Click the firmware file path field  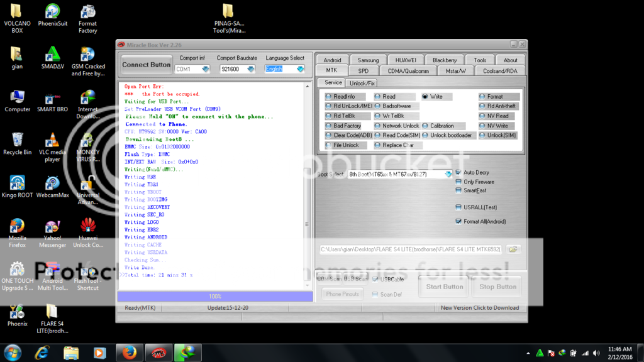(411, 250)
